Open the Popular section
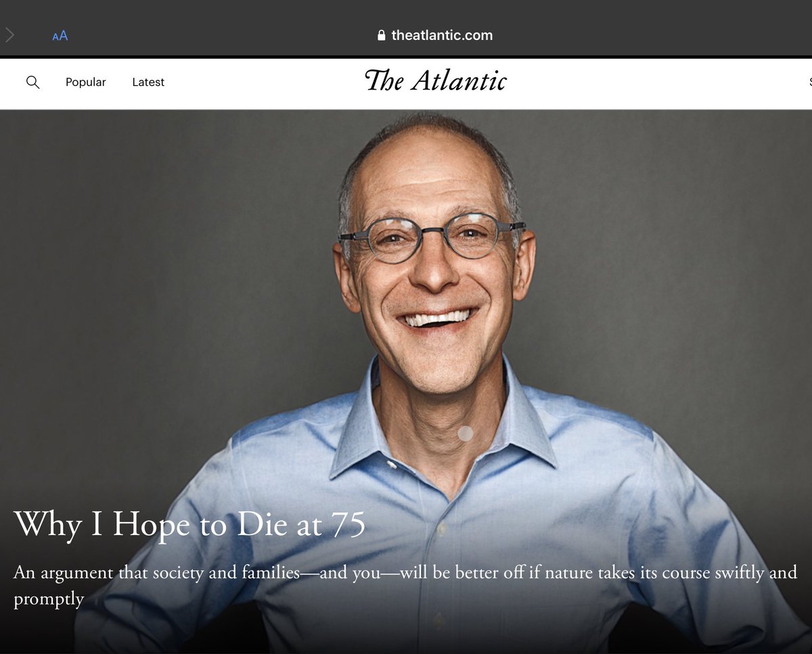 [86, 82]
